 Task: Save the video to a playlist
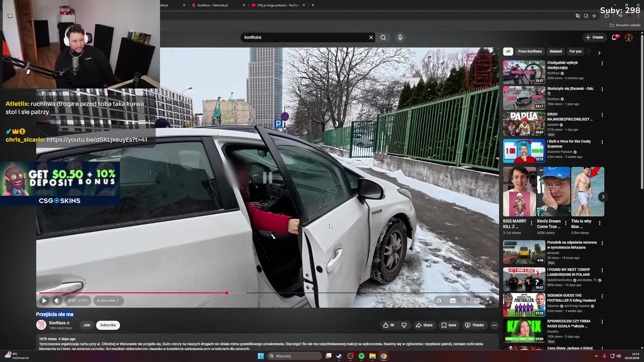[449, 325]
